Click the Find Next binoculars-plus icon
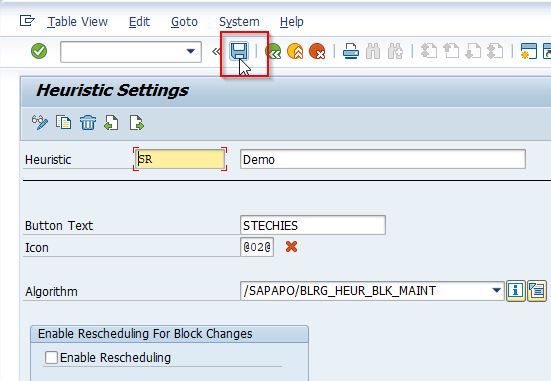This screenshot has height=381, width=551. [395, 51]
